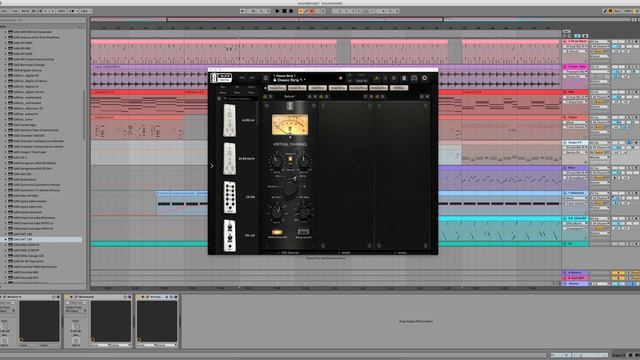Select the A Reverb return track
Viewport: 640px width, 360px height.
[576, 272]
